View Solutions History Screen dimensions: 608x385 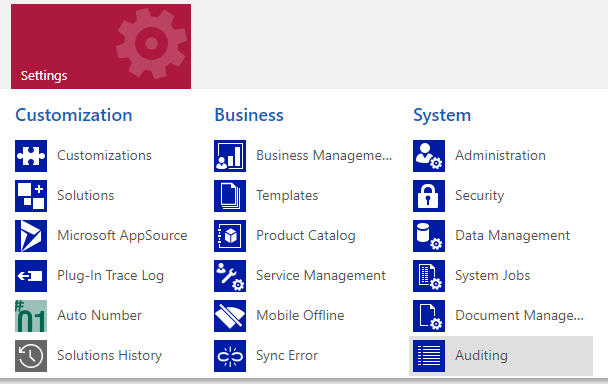coord(110,356)
